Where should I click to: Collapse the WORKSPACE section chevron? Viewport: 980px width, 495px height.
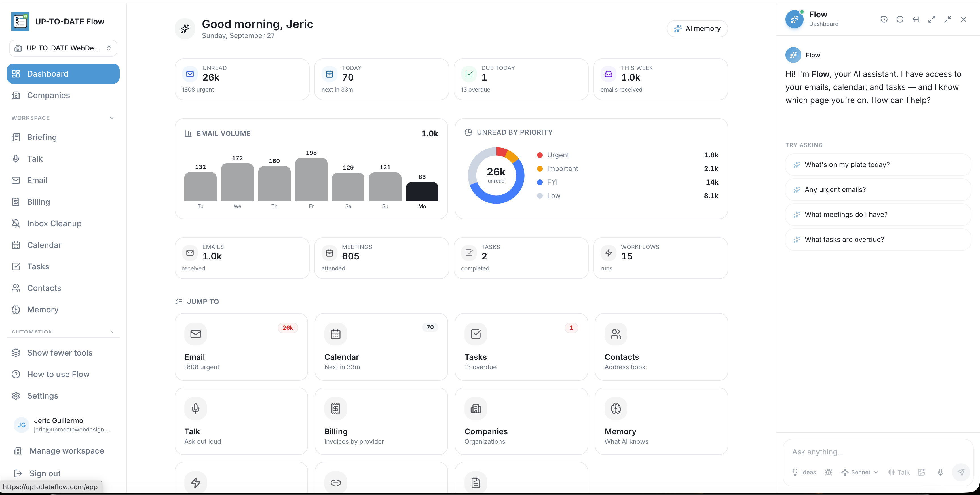111,118
